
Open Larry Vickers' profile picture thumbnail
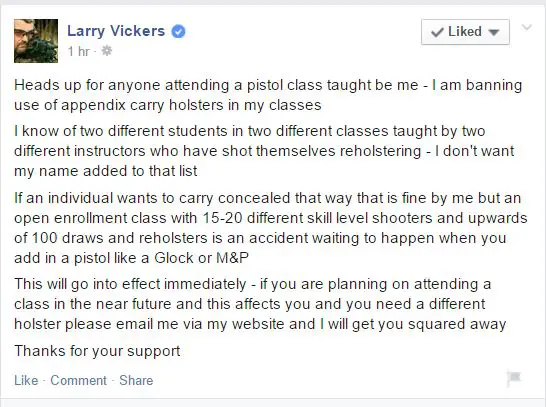(36, 41)
